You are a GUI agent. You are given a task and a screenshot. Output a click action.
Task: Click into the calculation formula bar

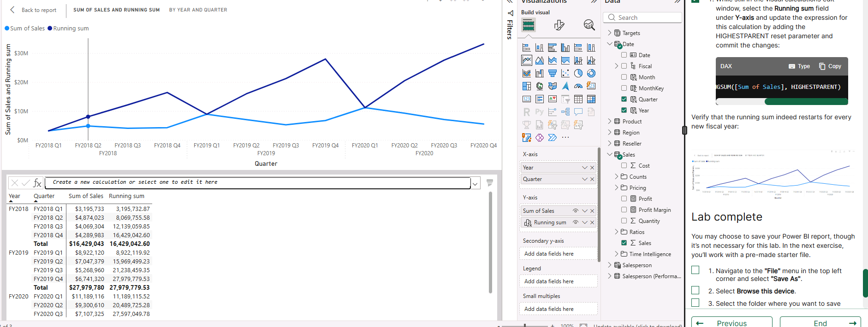258,183
